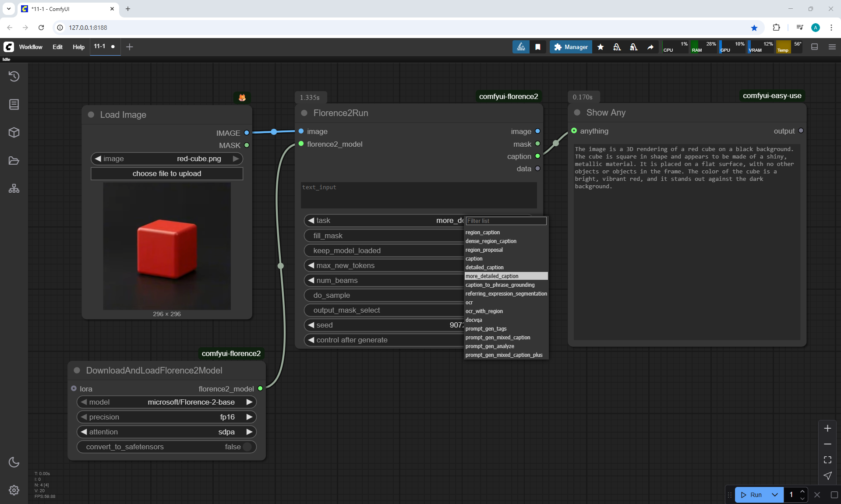Open the Workflow menu
The width and height of the screenshot is (841, 504).
(31, 47)
